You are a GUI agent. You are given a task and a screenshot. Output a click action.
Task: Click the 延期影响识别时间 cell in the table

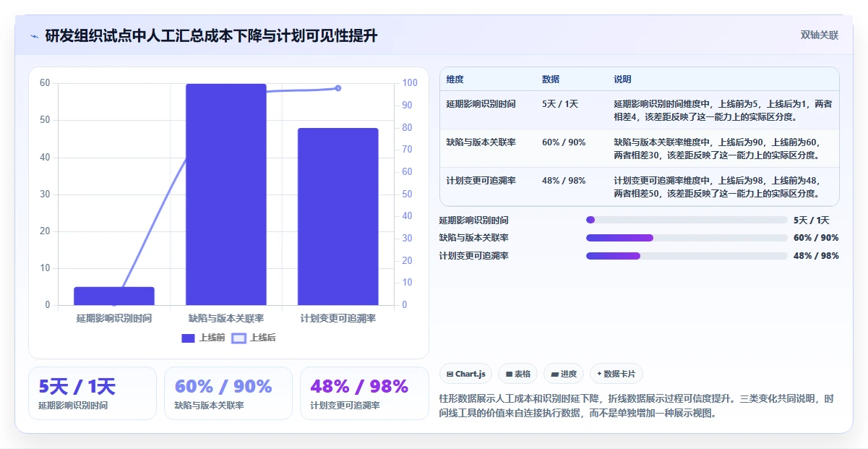point(481,104)
